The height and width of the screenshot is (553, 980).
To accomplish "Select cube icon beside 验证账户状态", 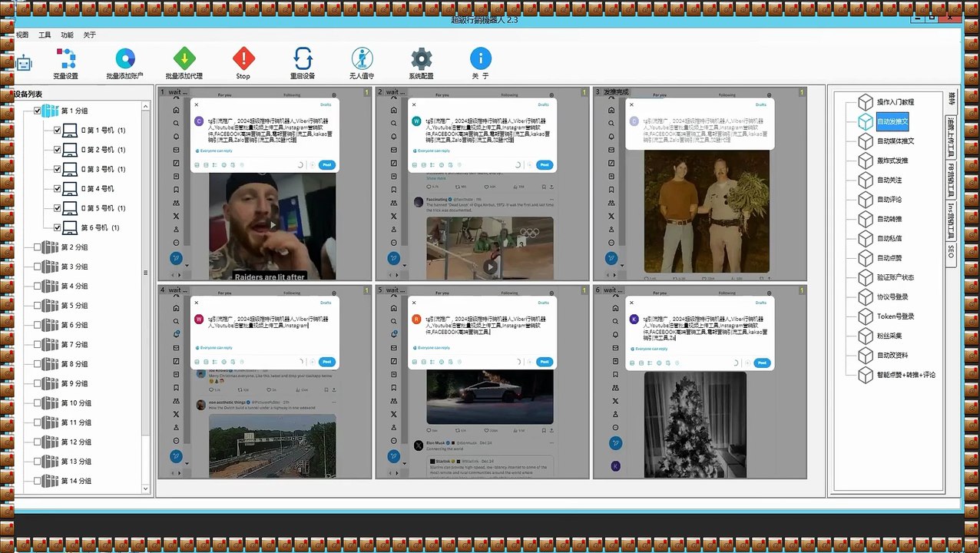I will (866, 277).
